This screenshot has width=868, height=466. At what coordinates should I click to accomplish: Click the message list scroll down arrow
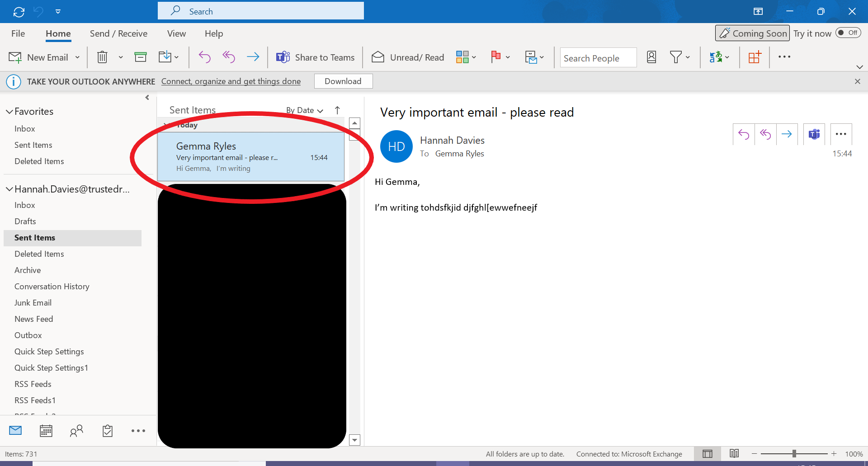pos(355,440)
